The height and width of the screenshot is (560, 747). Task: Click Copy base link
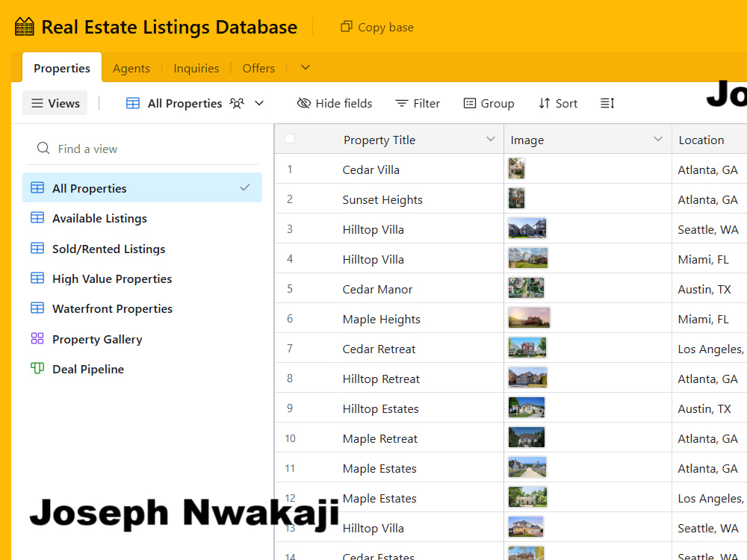[376, 27]
